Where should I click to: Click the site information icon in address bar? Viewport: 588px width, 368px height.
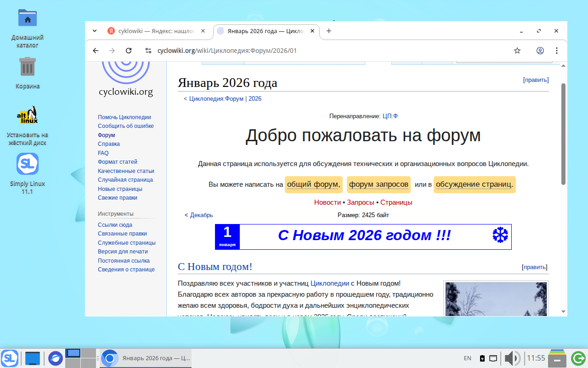click(148, 51)
